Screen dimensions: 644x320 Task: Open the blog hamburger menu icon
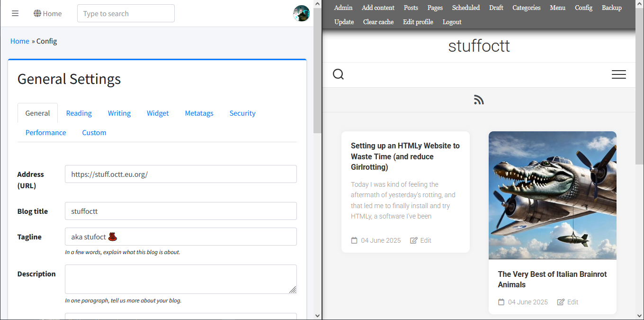[x=618, y=74]
